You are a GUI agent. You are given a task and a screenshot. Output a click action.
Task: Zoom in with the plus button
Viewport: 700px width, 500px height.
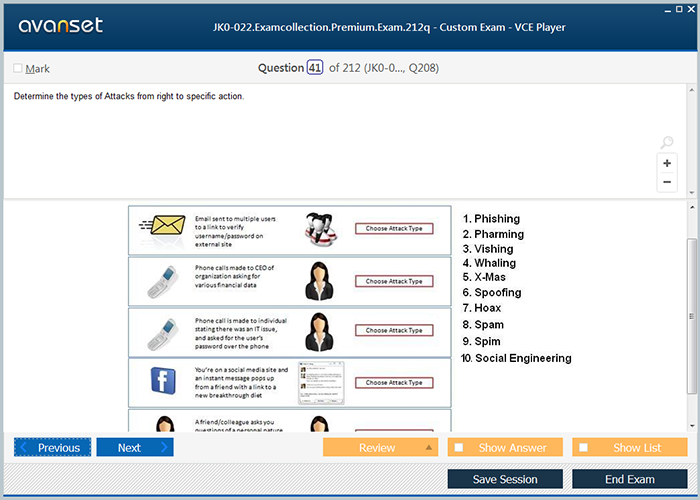click(x=667, y=163)
